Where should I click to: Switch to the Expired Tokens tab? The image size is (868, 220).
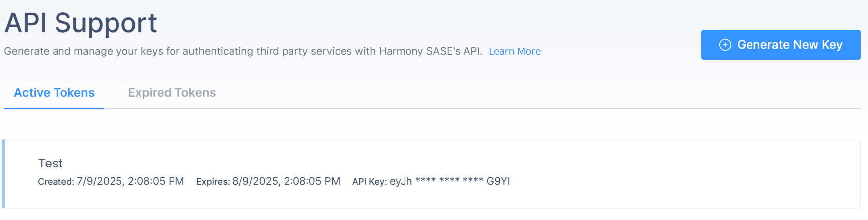[x=172, y=93]
